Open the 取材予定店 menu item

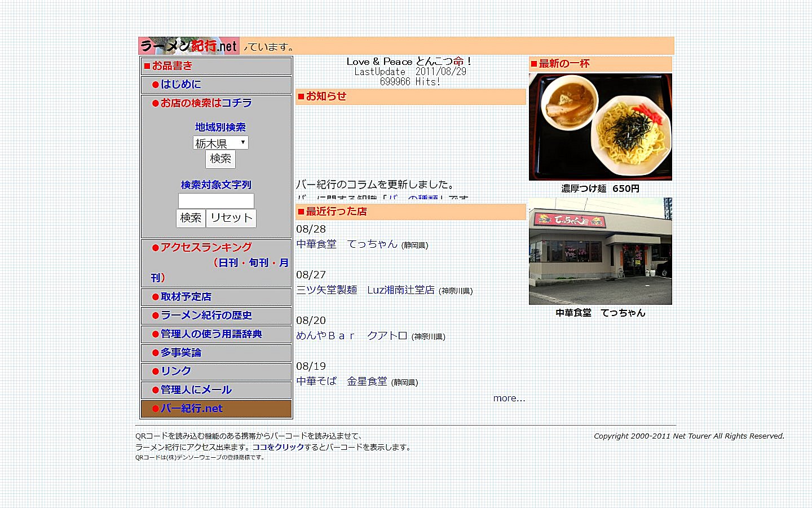click(x=186, y=296)
